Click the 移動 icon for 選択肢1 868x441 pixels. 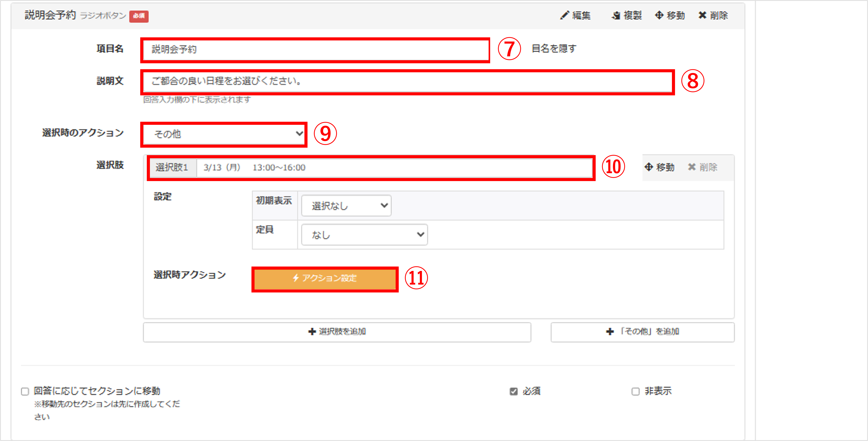(649, 167)
